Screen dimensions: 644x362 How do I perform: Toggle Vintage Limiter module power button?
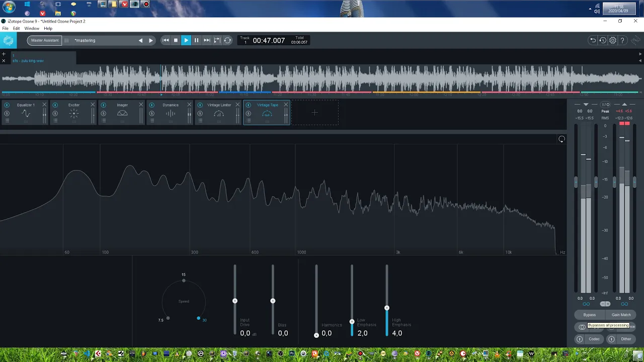[x=200, y=105]
